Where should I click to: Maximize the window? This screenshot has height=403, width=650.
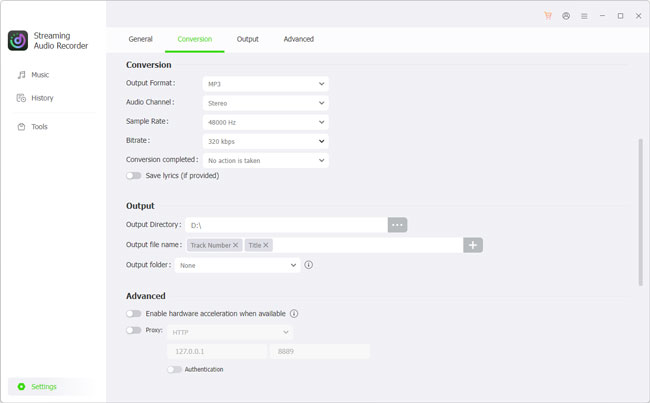pos(620,16)
